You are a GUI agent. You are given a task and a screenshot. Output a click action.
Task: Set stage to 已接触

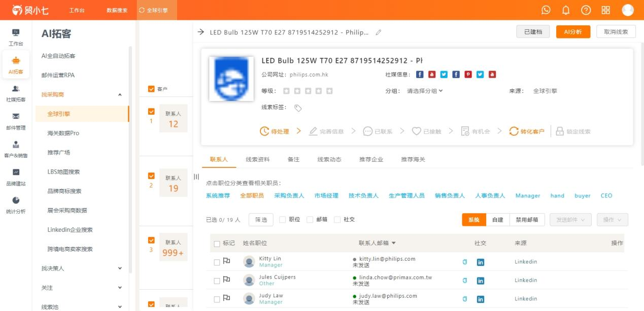[x=426, y=131]
